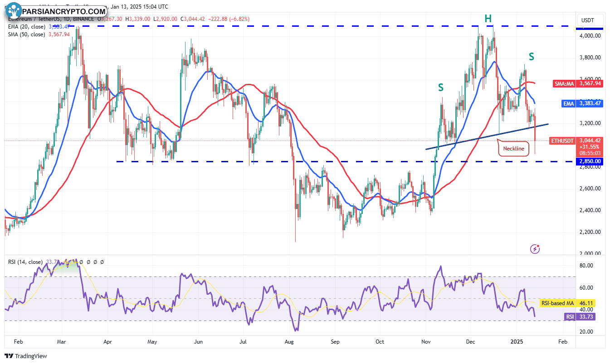Click the high value H3,339.00
Image resolution: width=610 pixels, height=364 pixels.
(x=138, y=19)
